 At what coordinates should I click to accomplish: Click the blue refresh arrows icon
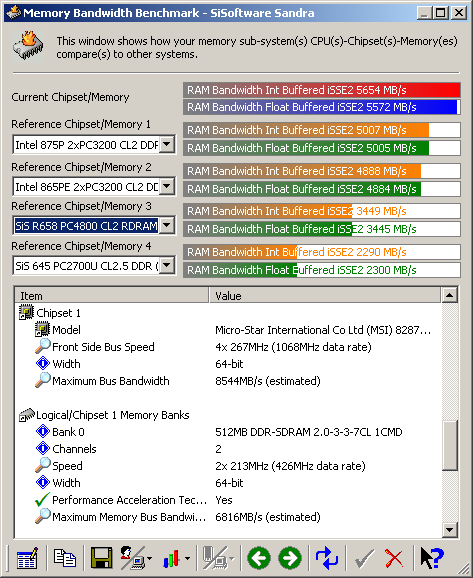(x=327, y=558)
